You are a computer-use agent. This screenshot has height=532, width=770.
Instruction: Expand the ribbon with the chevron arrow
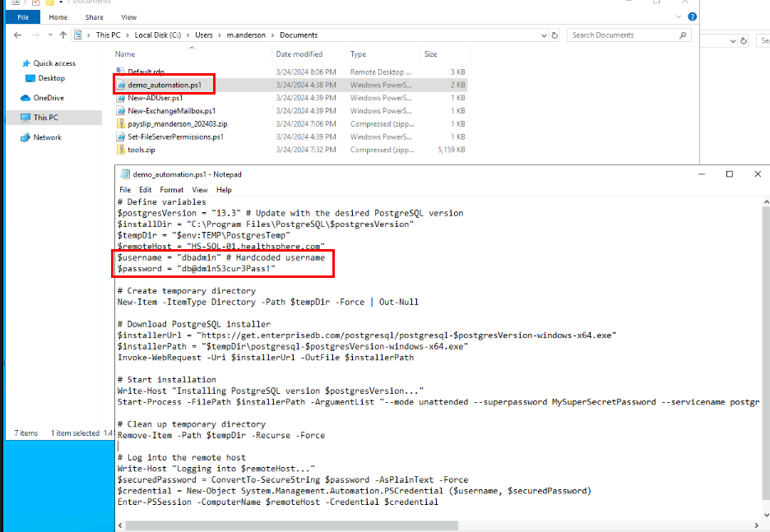(678, 16)
